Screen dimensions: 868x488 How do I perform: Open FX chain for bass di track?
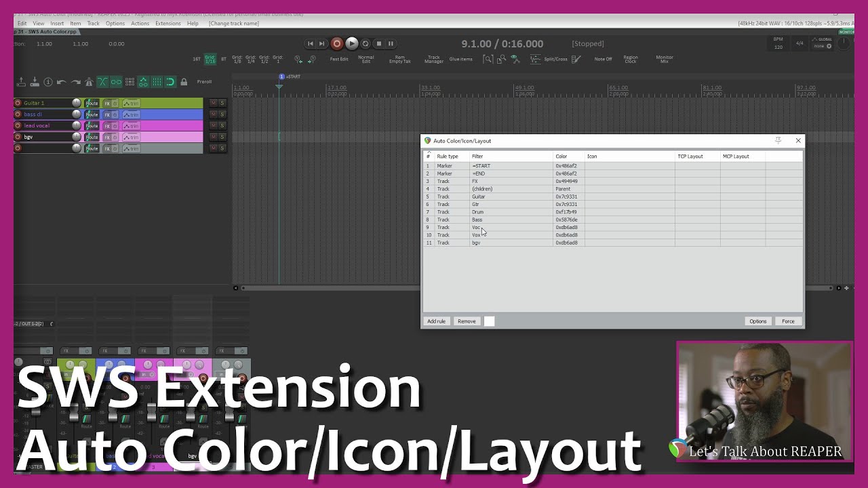click(106, 115)
